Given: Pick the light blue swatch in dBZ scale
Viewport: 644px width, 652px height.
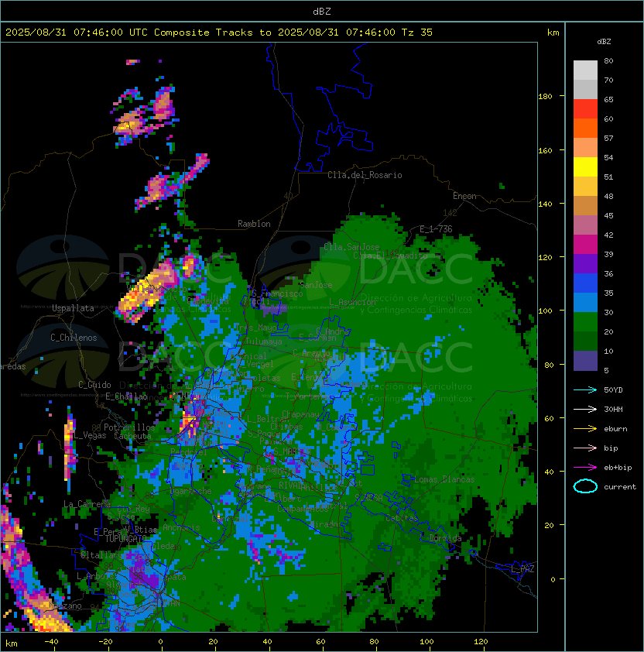Looking at the screenshot, I should [x=585, y=303].
